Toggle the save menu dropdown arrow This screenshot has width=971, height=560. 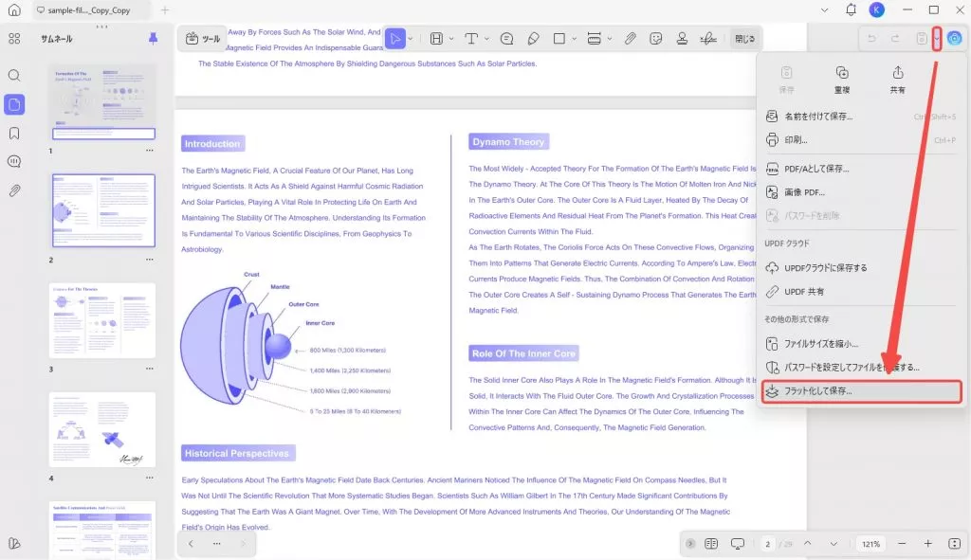[x=936, y=38]
